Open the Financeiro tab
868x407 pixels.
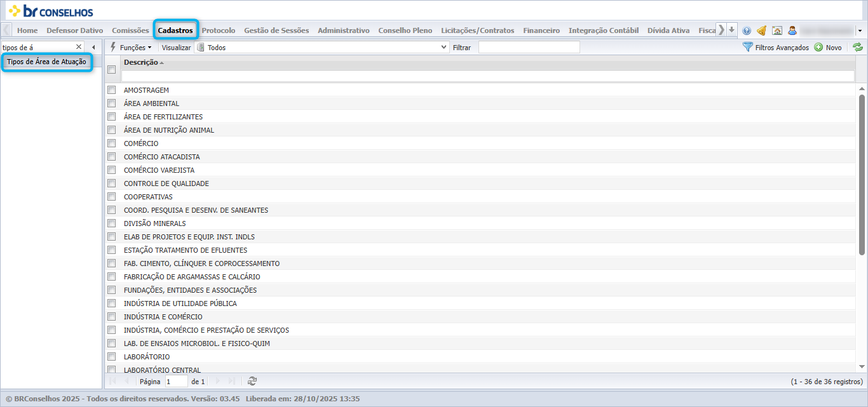pos(541,30)
